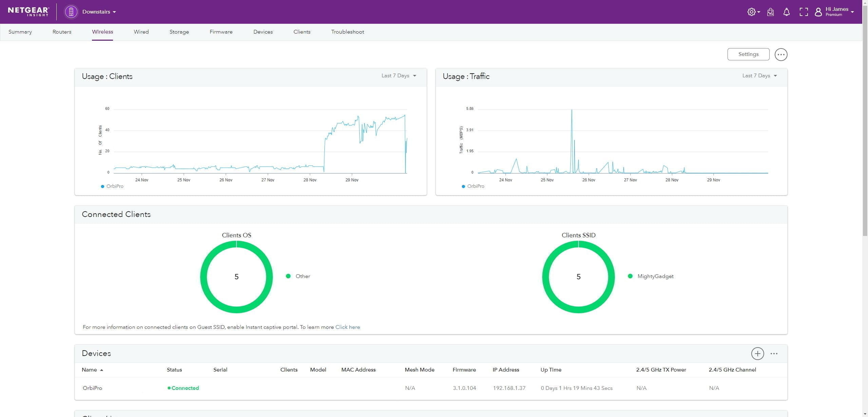Click the Downstairs location building icon
The image size is (868, 417).
[71, 12]
